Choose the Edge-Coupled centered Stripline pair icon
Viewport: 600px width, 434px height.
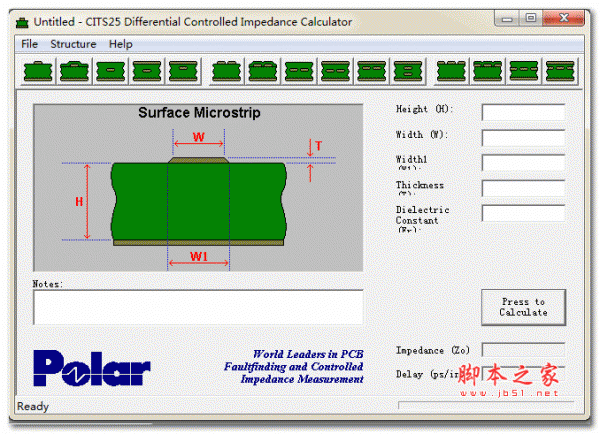(x=336, y=71)
